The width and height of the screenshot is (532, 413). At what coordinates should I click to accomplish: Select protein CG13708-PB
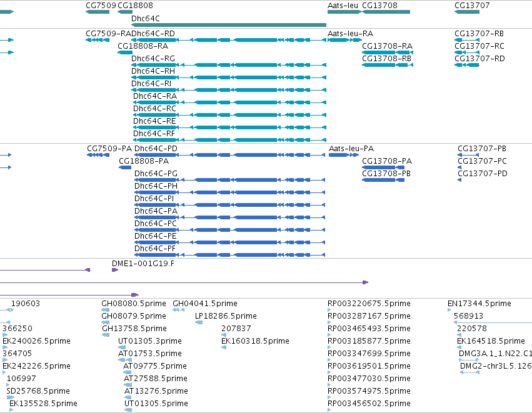point(383,180)
